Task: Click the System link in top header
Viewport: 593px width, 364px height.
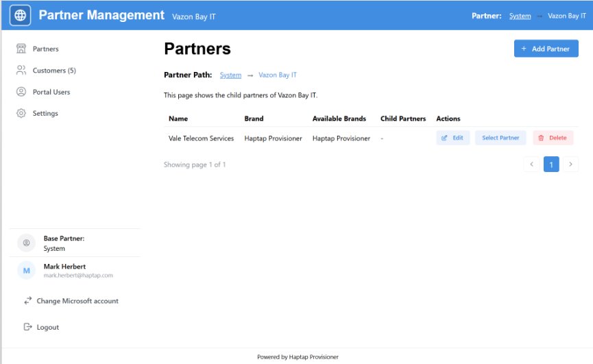Action: coord(520,16)
